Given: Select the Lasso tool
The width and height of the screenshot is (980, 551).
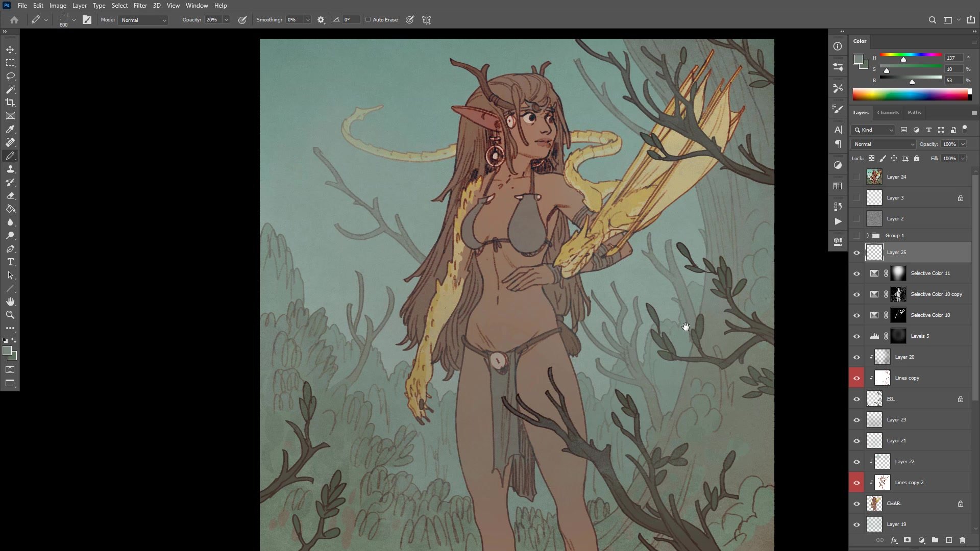Looking at the screenshot, I should (10, 76).
